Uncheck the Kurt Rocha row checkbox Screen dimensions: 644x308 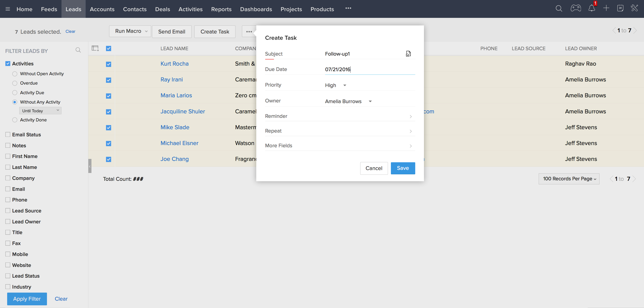(108, 64)
